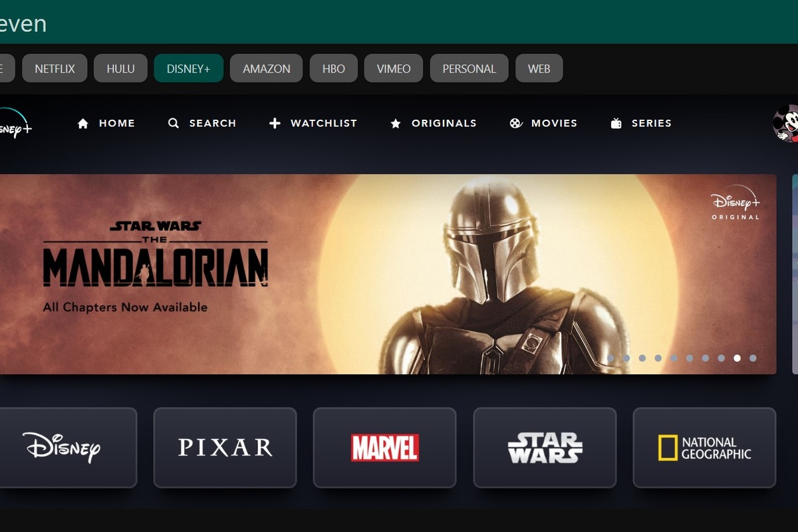Open WATCHLIST with the plus icon
Screen dimensions: 798x532
click(313, 123)
